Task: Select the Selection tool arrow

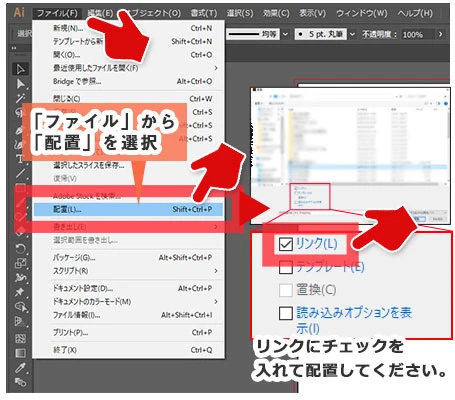Action: (x=20, y=69)
